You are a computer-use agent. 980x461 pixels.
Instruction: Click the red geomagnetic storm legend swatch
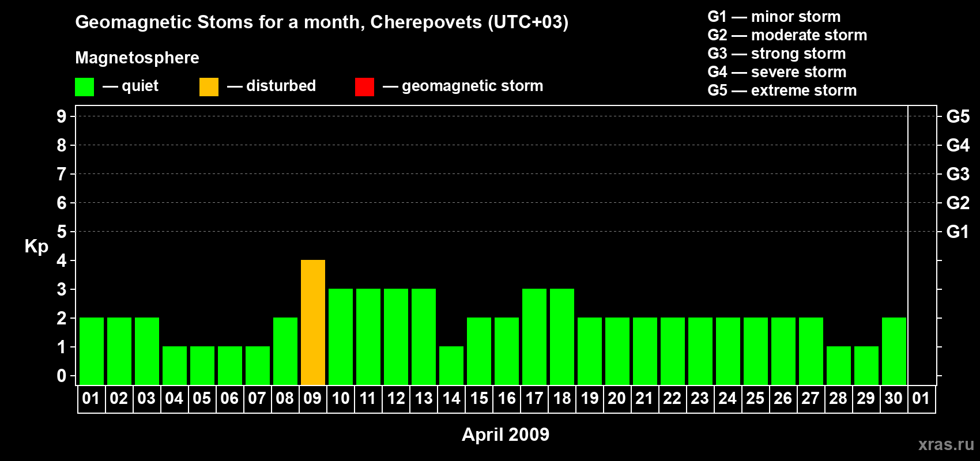click(x=364, y=87)
